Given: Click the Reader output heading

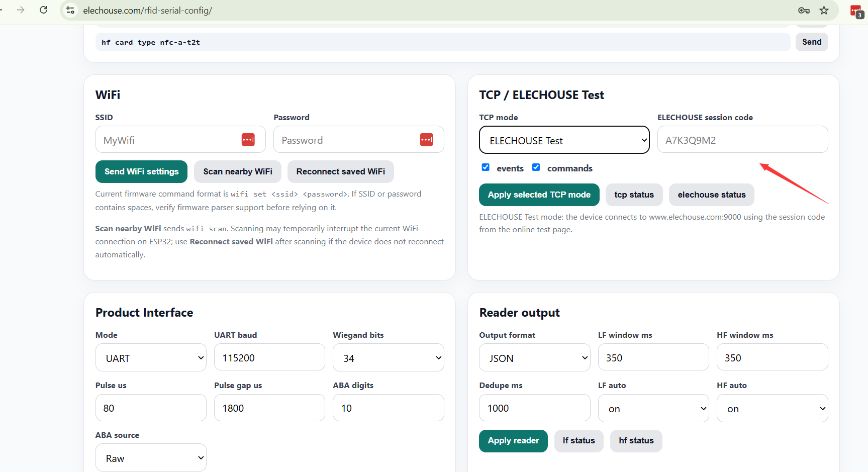Looking at the screenshot, I should point(519,313).
